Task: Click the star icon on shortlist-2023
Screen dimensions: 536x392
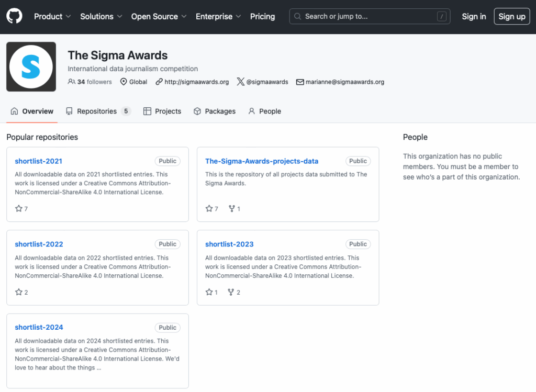Action: click(209, 292)
